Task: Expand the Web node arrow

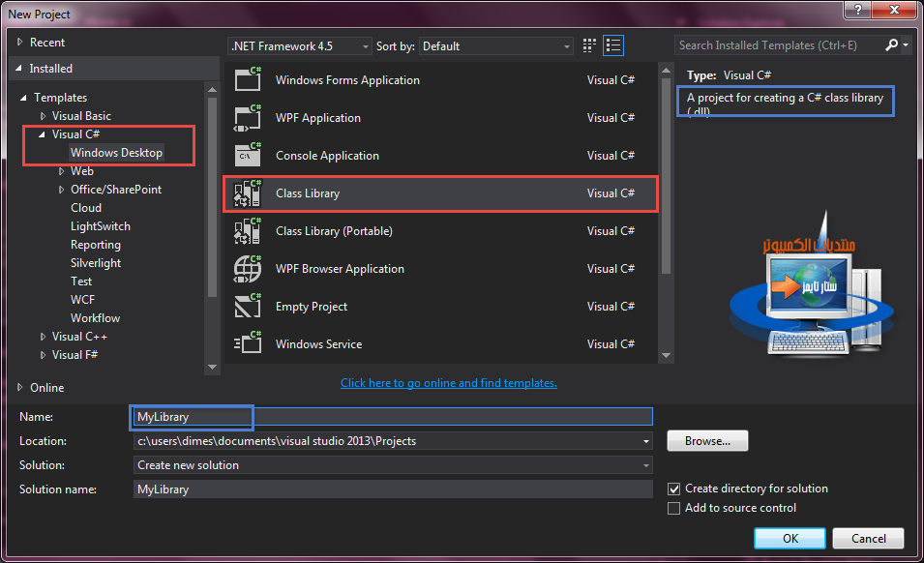Action: (x=61, y=171)
